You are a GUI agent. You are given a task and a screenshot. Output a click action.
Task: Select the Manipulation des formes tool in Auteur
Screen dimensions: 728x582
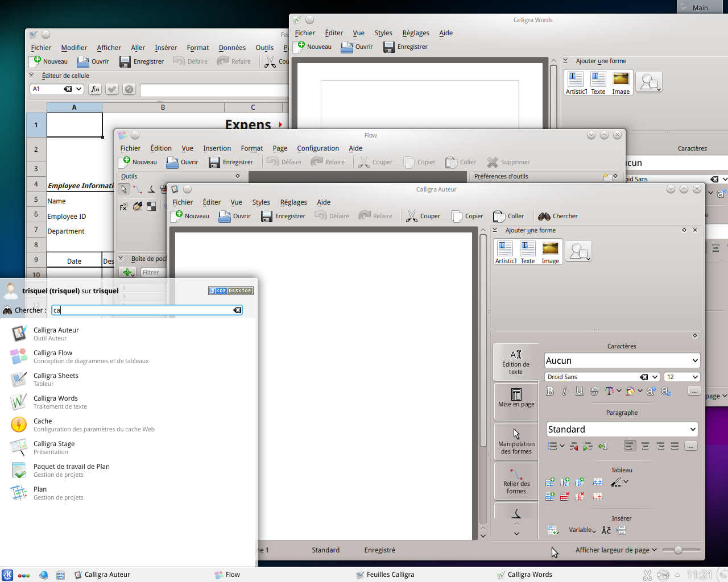click(516, 440)
